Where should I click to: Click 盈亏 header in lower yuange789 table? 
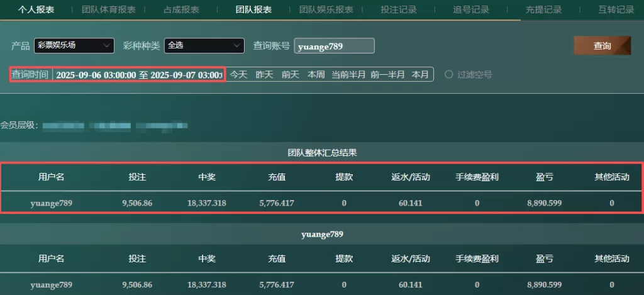click(x=544, y=259)
